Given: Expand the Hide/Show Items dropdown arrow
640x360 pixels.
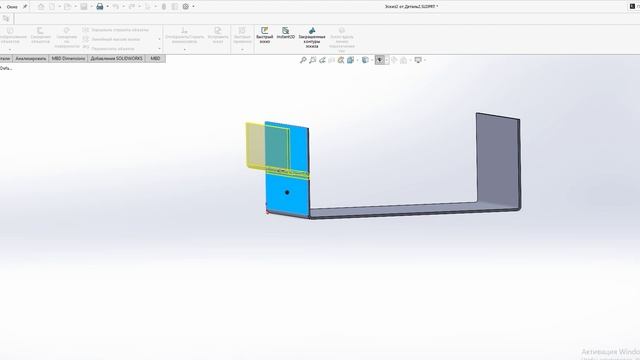Looking at the screenshot, I should (x=387, y=60).
